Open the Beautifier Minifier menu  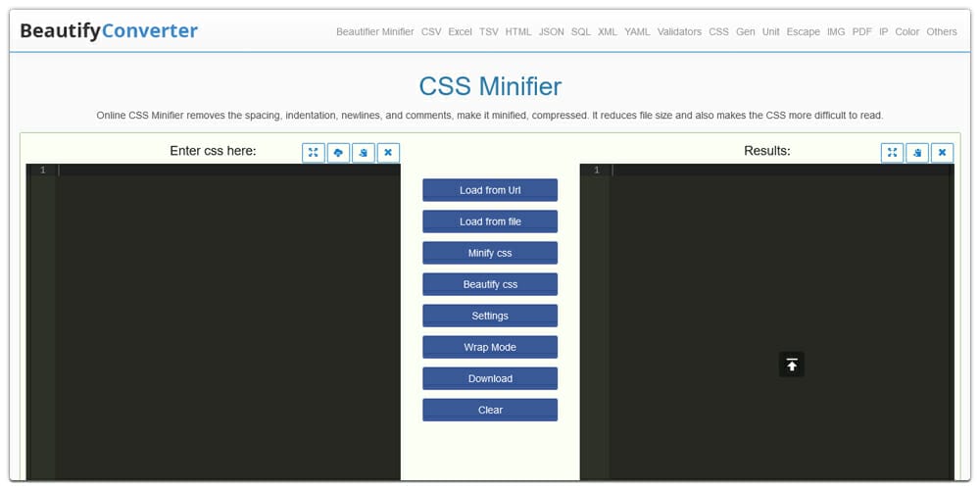tap(375, 32)
